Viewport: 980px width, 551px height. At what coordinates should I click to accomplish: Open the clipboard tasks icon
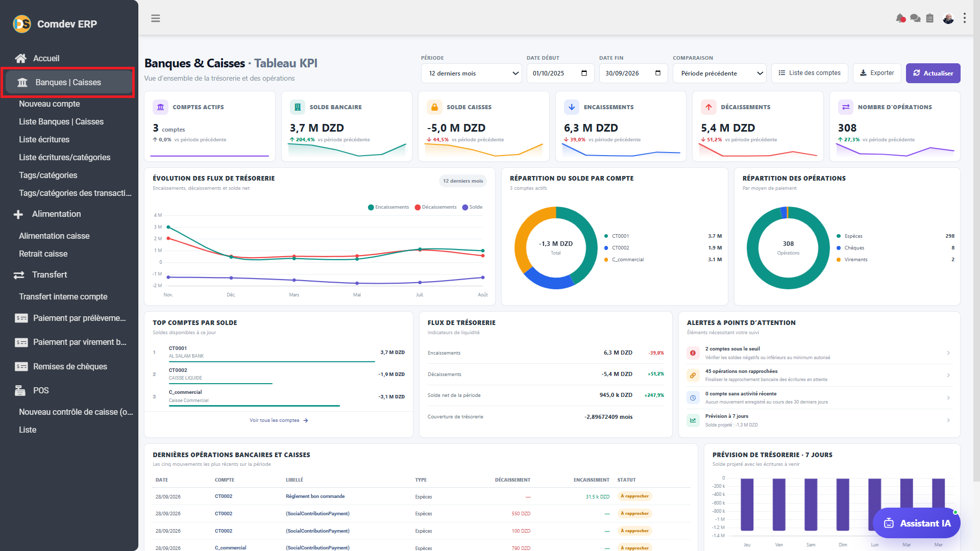[930, 18]
